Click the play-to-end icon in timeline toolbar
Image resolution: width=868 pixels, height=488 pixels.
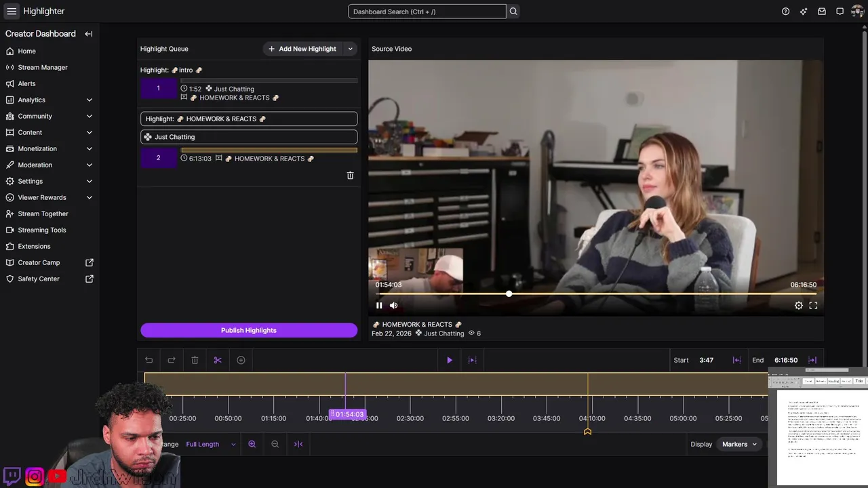click(473, 360)
